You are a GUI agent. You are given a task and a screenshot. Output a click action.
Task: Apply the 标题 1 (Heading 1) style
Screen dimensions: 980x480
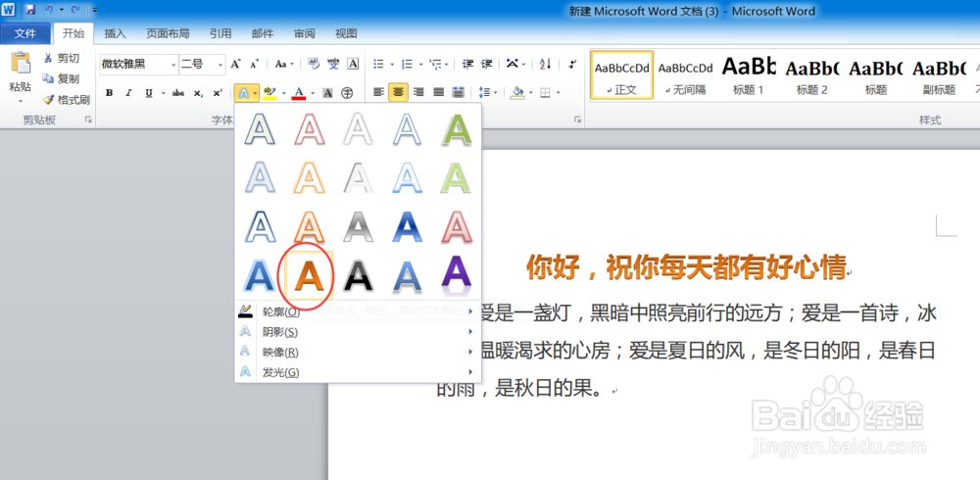748,75
